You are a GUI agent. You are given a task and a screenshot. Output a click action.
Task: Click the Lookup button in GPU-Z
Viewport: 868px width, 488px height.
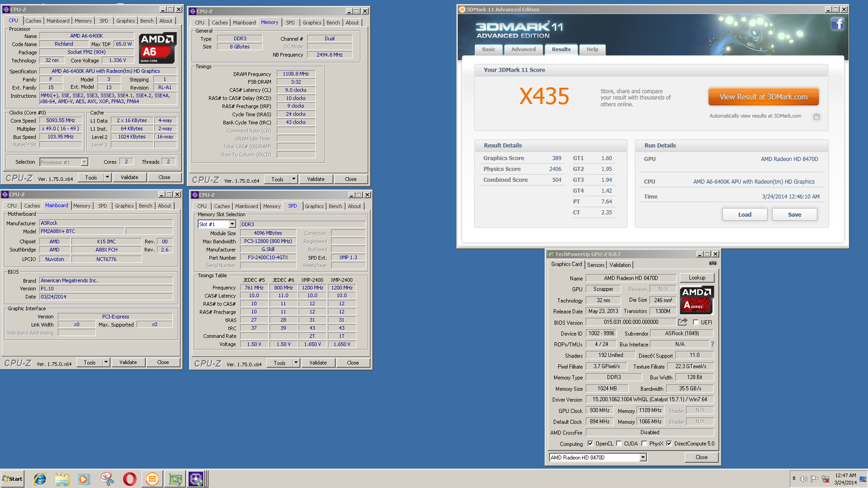click(697, 278)
